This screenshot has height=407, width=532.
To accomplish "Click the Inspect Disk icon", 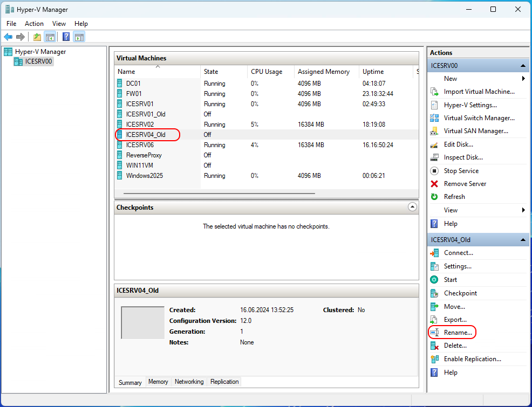I will (434, 157).
